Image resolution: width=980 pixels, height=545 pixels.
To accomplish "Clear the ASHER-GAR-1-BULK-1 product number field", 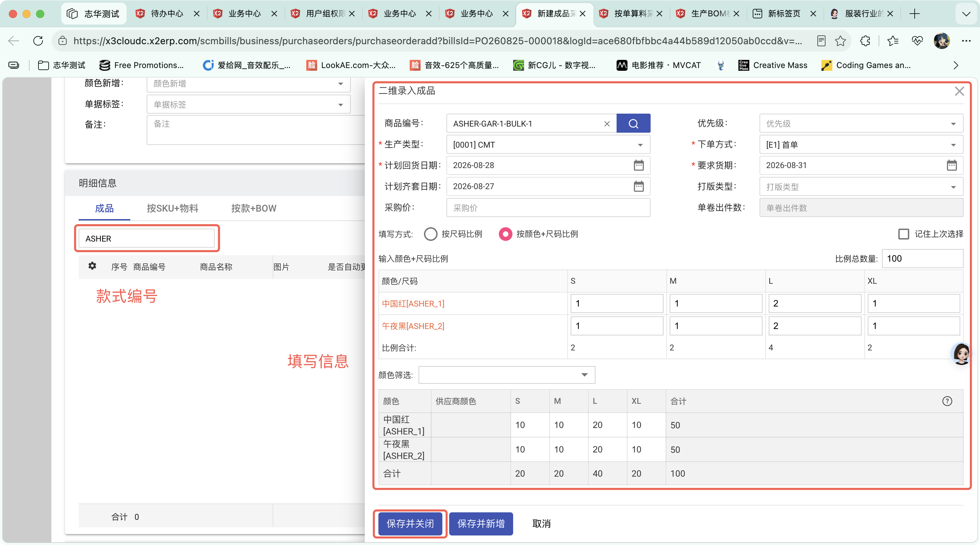I will (x=607, y=124).
